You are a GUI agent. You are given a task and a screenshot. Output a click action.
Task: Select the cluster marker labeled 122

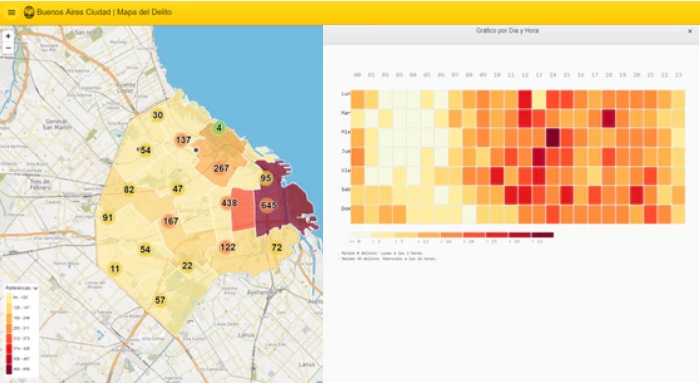[x=227, y=247]
